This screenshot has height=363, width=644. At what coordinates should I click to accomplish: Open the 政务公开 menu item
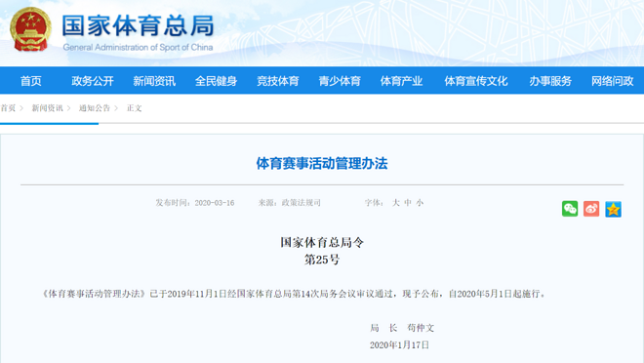tap(93, 81)
